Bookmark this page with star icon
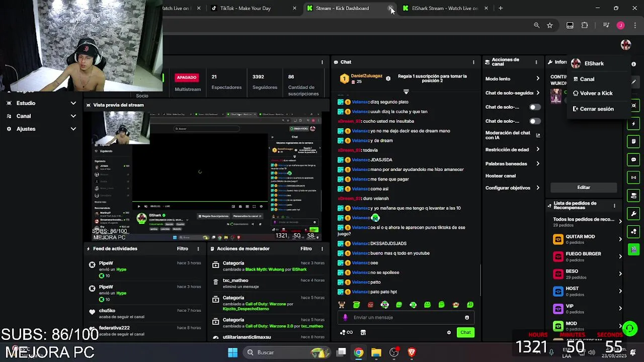Image resolution: width=644 pixels, height=362 pixels. tap(550, 25)
